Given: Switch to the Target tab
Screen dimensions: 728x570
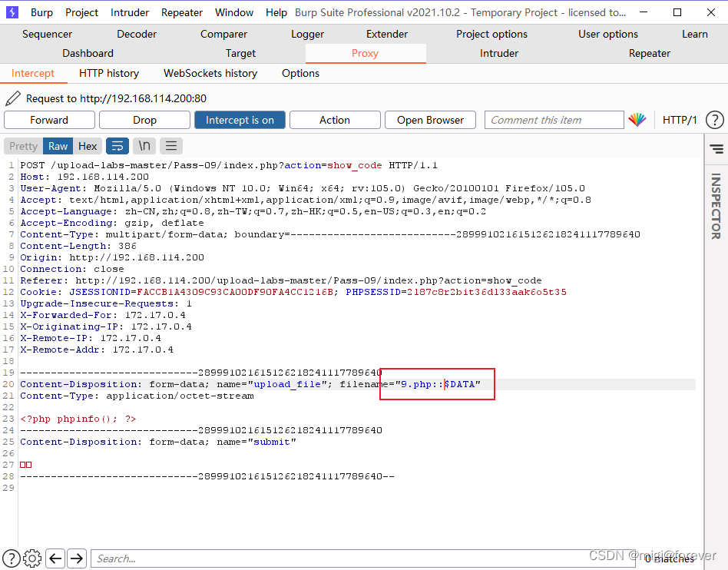Looking at the screenshot, I should click(x=240, y=54).
